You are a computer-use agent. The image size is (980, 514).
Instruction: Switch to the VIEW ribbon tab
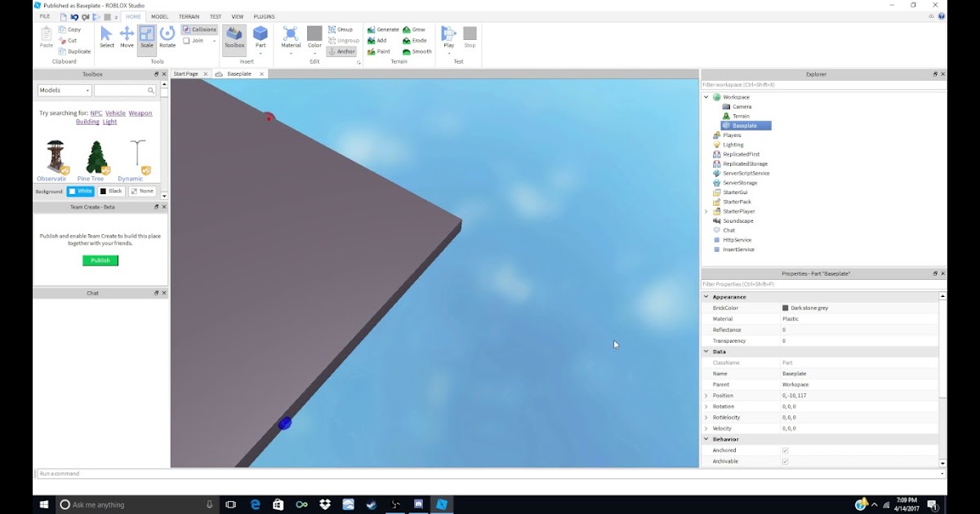coord(238,16)
